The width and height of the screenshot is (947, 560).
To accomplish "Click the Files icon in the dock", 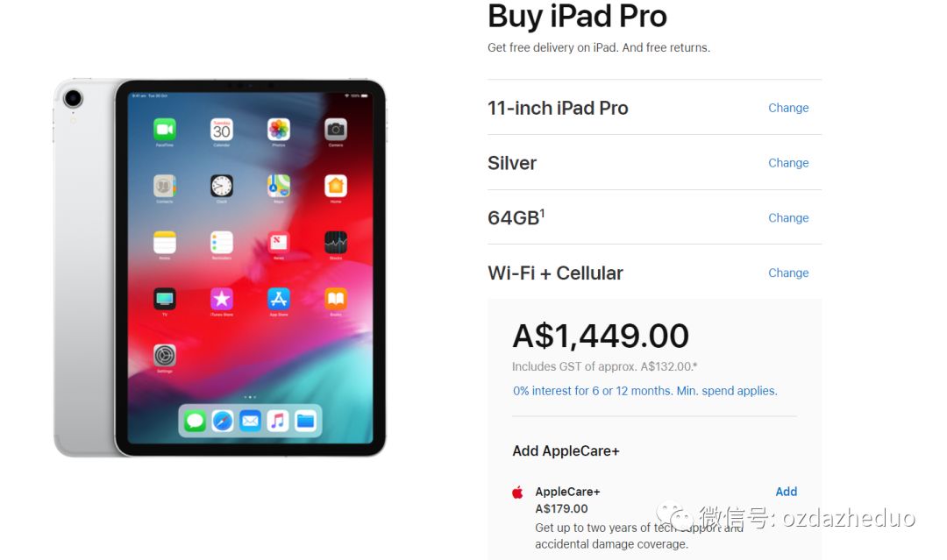I will click(x=306, y=421).
